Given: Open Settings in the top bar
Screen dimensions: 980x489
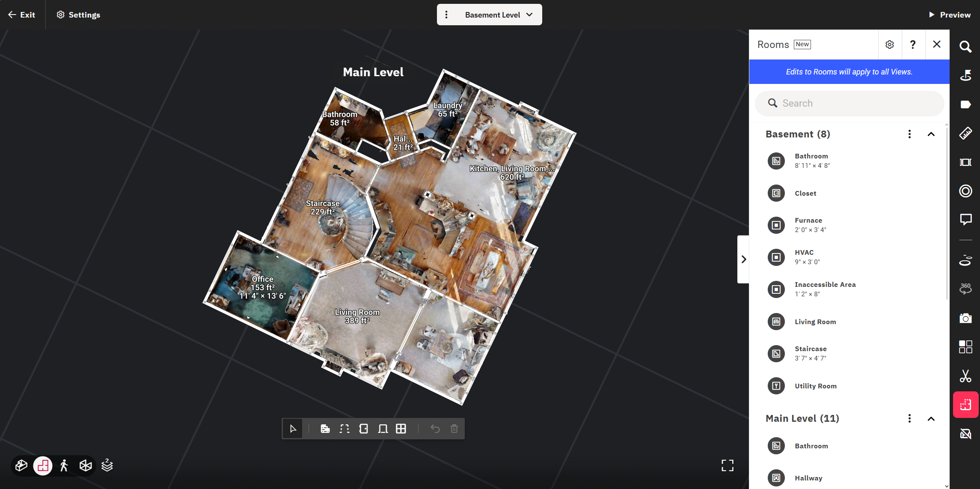Looking at the screenshot, I should [78, 15].
